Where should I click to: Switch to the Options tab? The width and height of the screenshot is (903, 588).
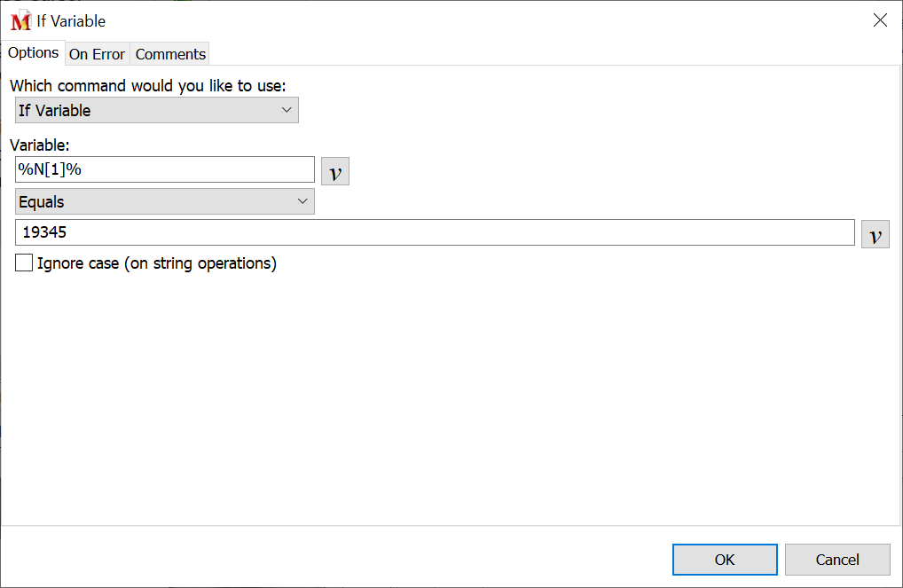coord(33,52)
